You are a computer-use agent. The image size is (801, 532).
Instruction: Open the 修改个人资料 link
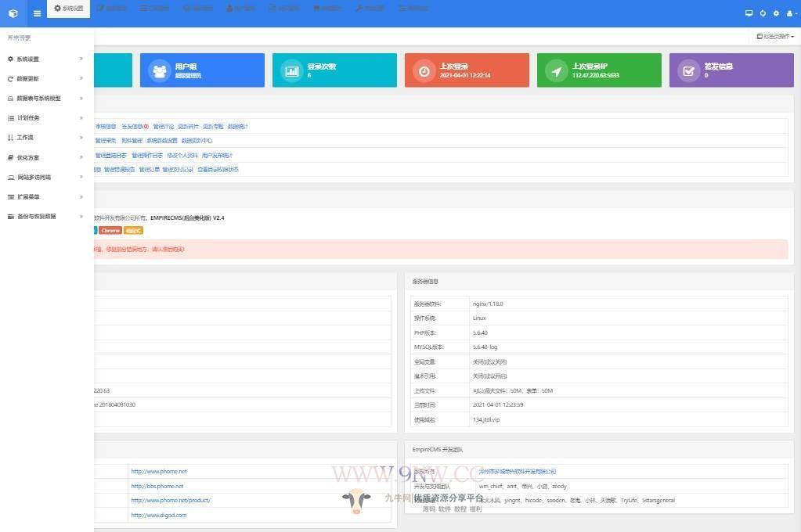pyautogui.click(x=182, y=156)
